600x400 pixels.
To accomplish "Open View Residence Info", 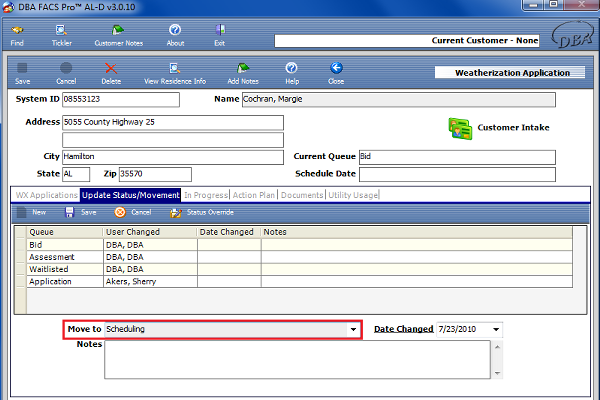I will [x=174, y=69].
